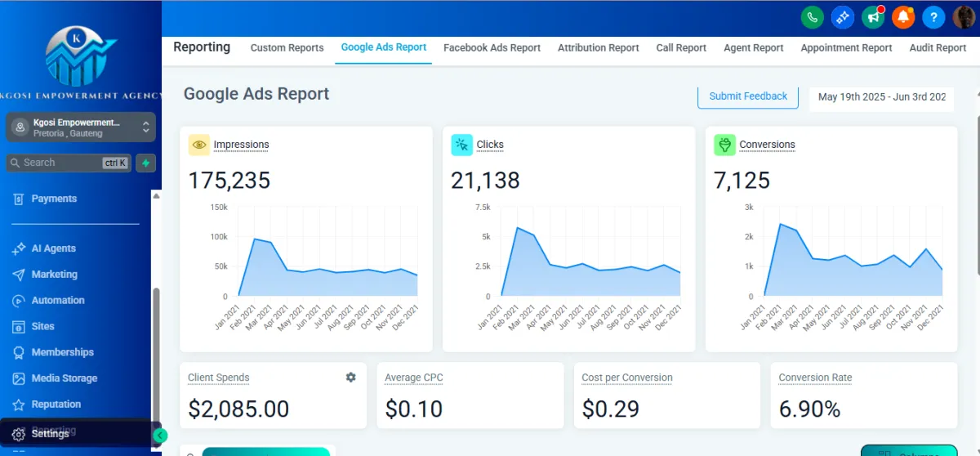
Task: Open Reputation in the sidebar
Action: [56, 405]
